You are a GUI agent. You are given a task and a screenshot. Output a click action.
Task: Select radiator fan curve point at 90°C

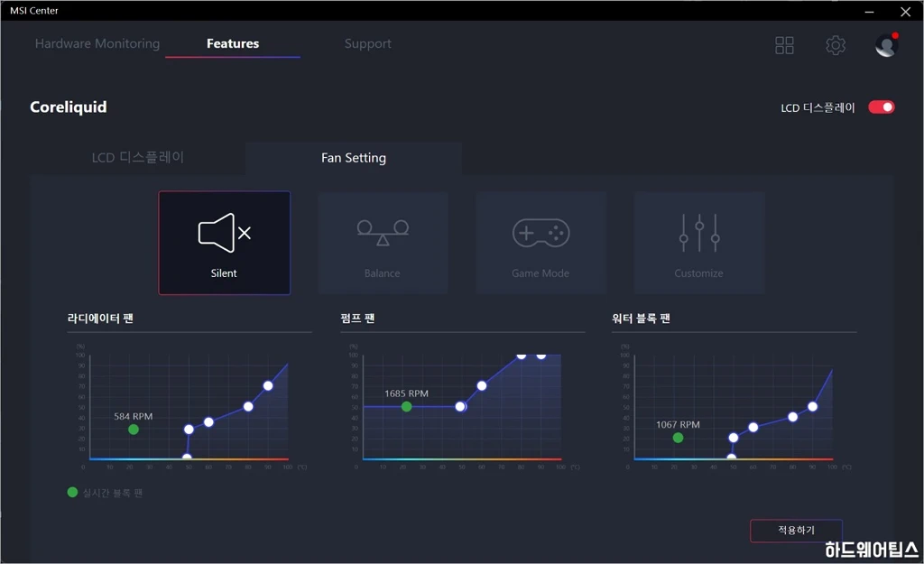coord(268,386)
